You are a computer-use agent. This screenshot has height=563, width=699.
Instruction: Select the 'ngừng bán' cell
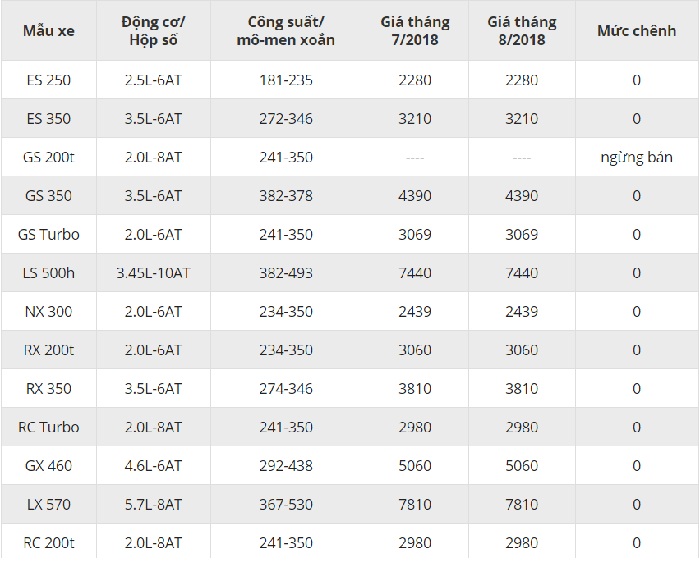point(636,157)
